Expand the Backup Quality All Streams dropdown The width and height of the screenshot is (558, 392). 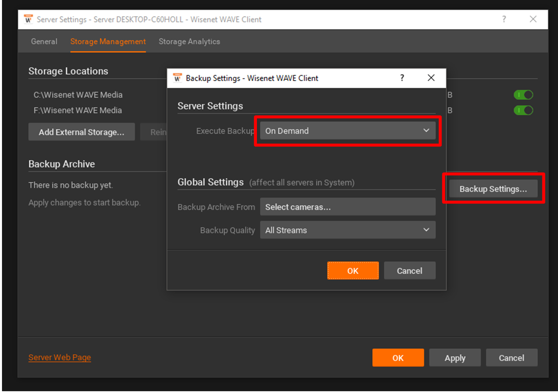click(348, 230)
